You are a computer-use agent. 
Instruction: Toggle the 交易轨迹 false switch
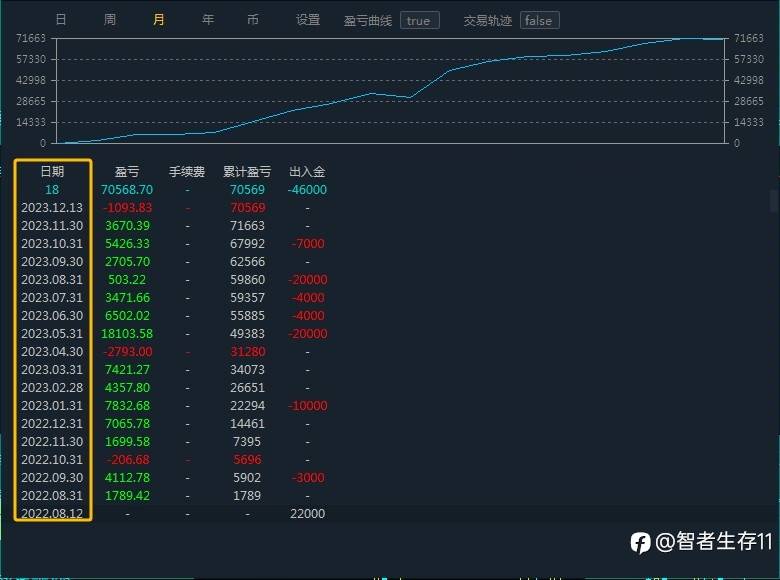pos(540,20)
